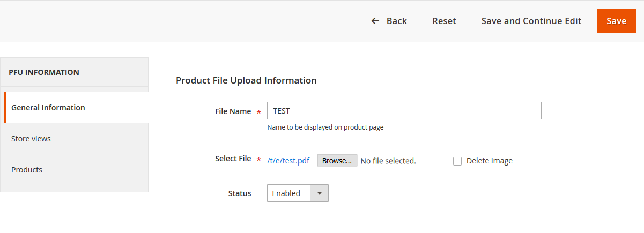Click the orange Save button
The height and width of the screenshot is (233, 644).
point(616,21)
